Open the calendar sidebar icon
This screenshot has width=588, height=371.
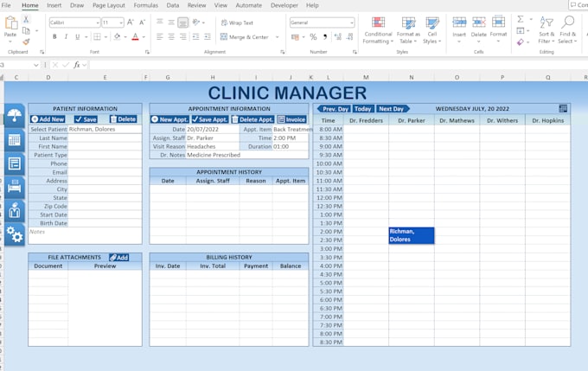tap(14, 140)
